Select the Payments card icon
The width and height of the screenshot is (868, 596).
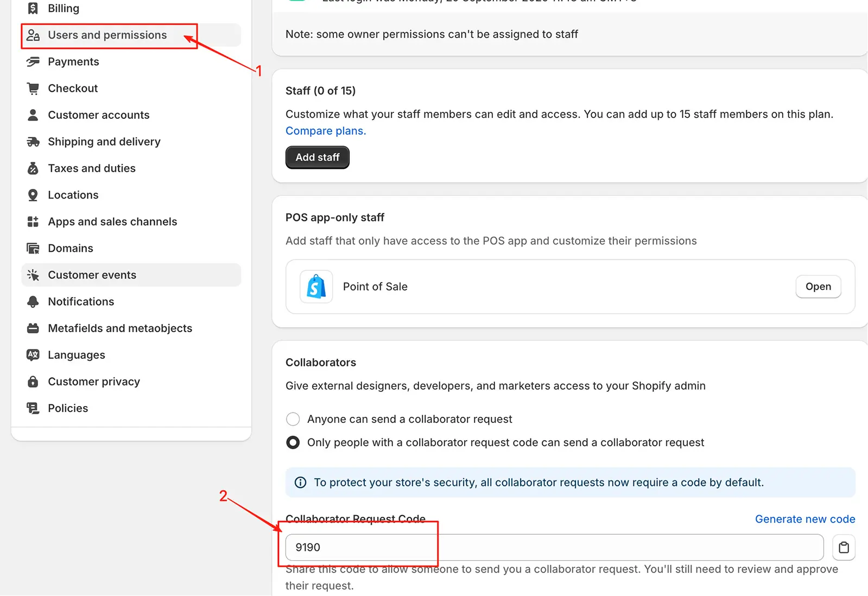coord(33,61)
